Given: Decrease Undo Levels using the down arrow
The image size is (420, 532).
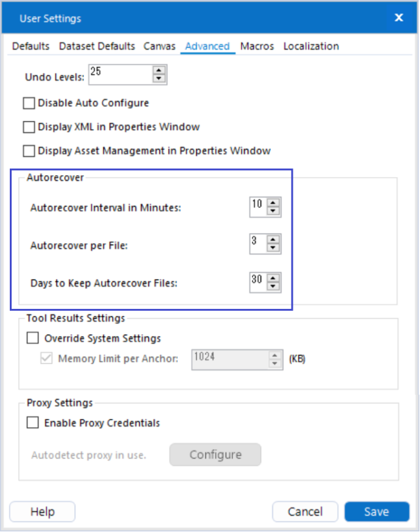Looking at the screenshot, I should (158, 79).
